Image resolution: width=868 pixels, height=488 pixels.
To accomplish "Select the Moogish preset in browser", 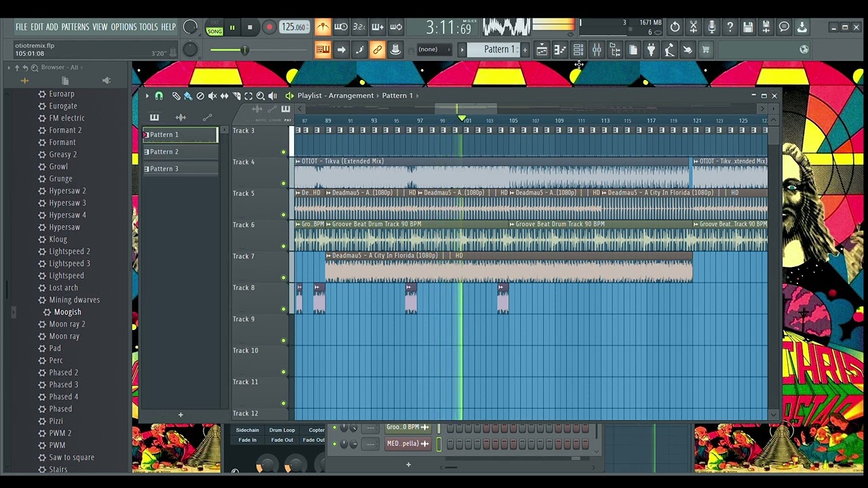I will coord(67,312).
